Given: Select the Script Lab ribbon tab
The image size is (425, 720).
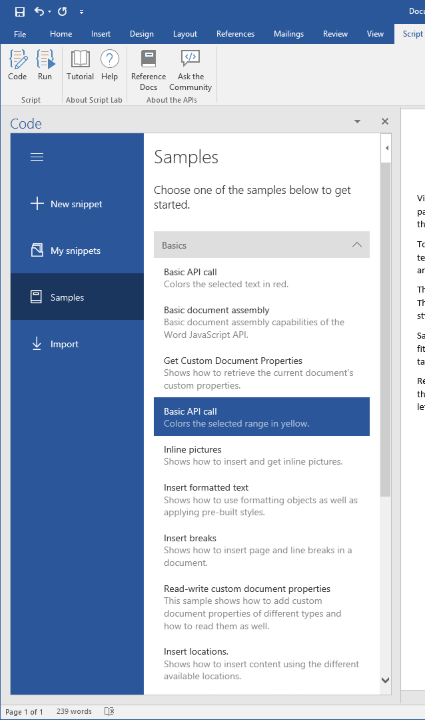Looking at the screenshot, I should pos(412,34).
